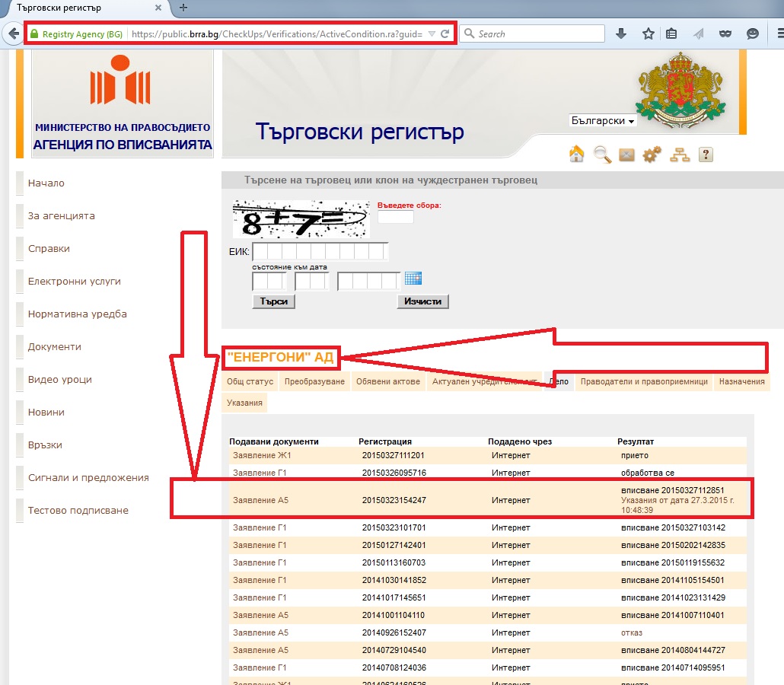
Task: Select the Назначения tab
Action: (x=741, y=381)
